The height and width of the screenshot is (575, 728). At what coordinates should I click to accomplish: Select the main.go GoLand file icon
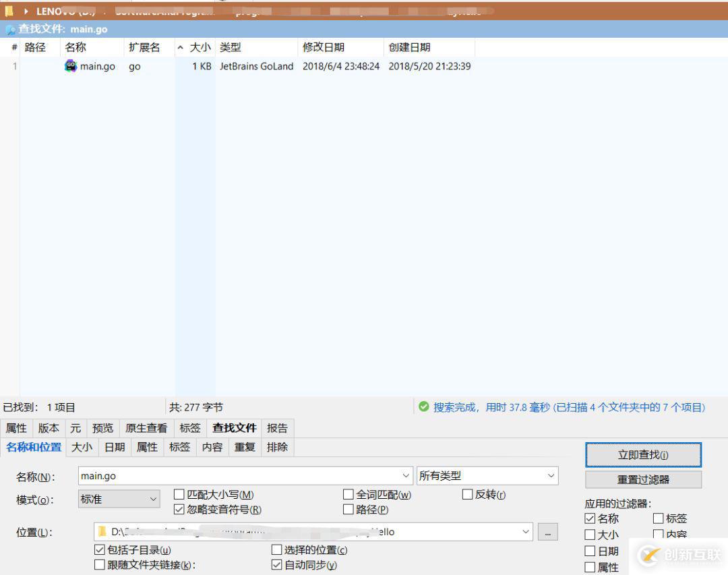pyautogui.click(x=71, y=66)
